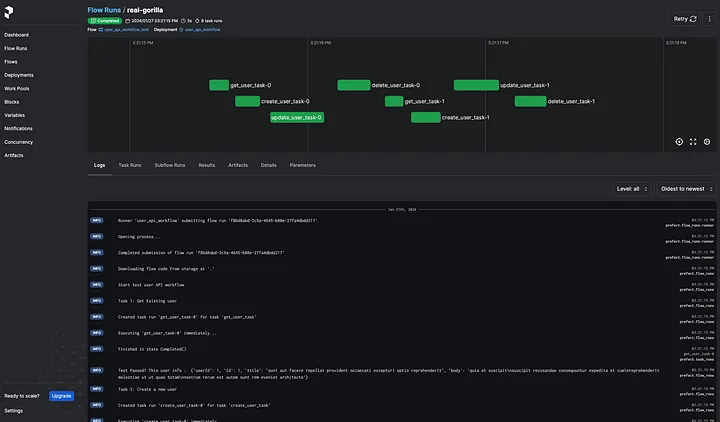Open Concurrency in the sidebar
The width and height of the screenshot is (720, 422).
[19, 142]
